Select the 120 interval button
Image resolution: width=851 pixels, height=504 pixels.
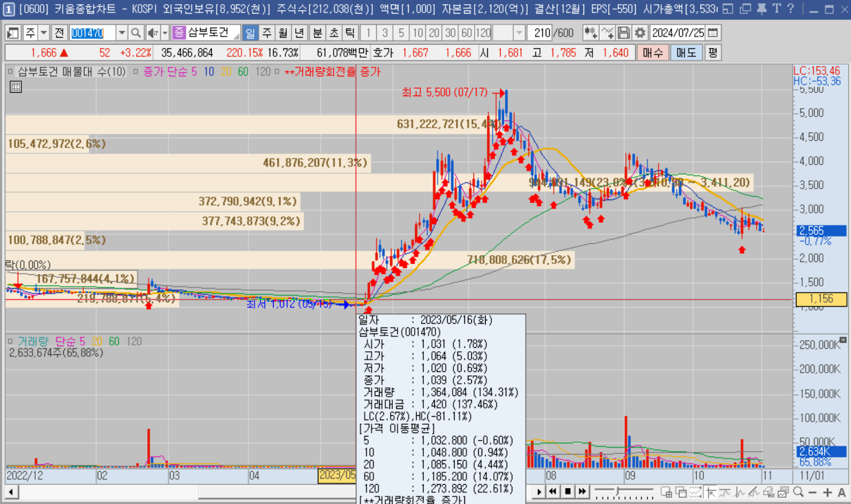tap(483, 33)
